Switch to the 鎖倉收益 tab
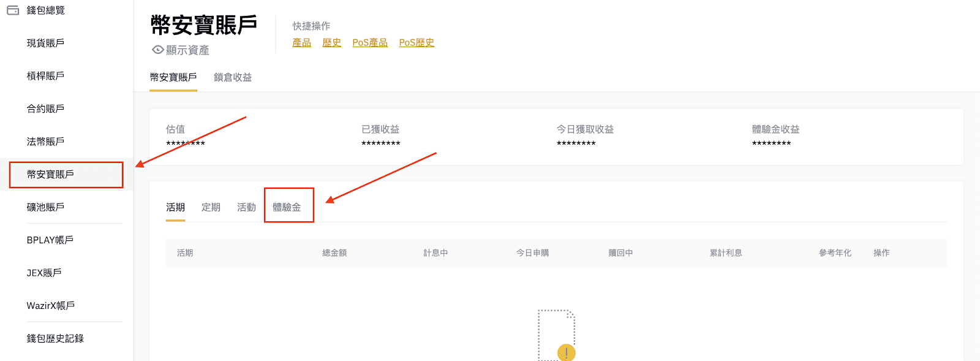The image size is (980, 361). [x=233, y=77]
